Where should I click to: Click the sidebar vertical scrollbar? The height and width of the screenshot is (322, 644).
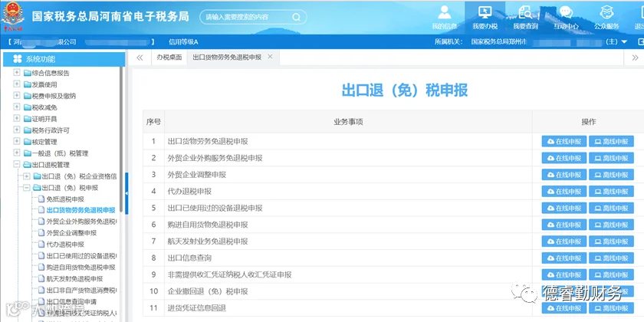[x=121, y=139]
